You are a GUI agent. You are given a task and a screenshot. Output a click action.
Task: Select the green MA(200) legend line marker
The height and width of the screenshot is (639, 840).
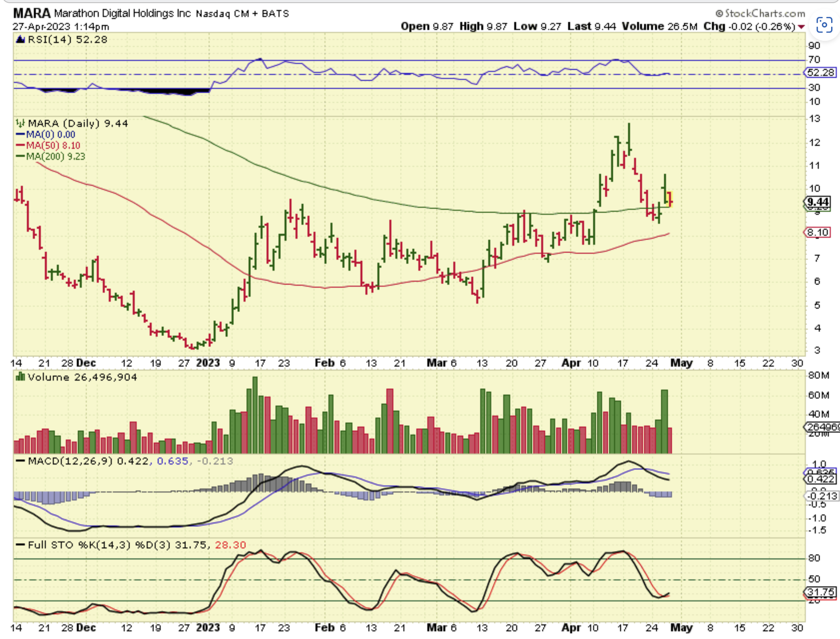tap(20, 156)
